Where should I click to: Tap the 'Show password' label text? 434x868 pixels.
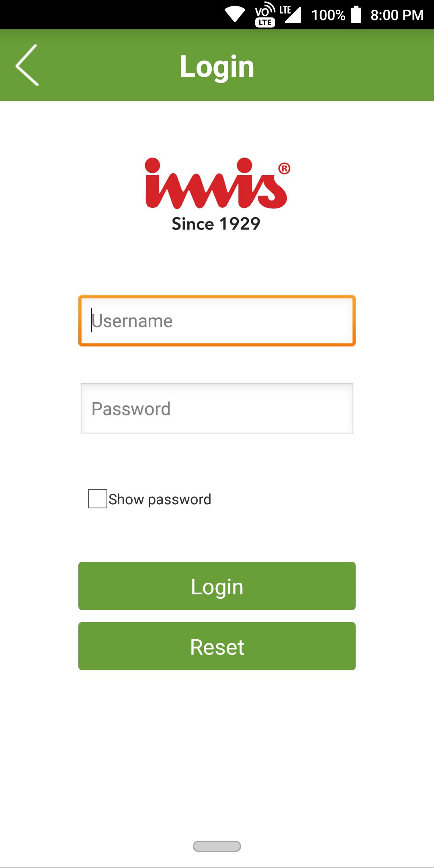click(160, 499)
